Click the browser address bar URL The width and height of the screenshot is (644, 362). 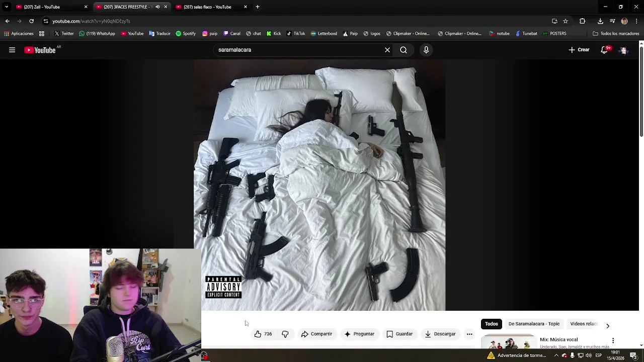[x=91, y=21]
